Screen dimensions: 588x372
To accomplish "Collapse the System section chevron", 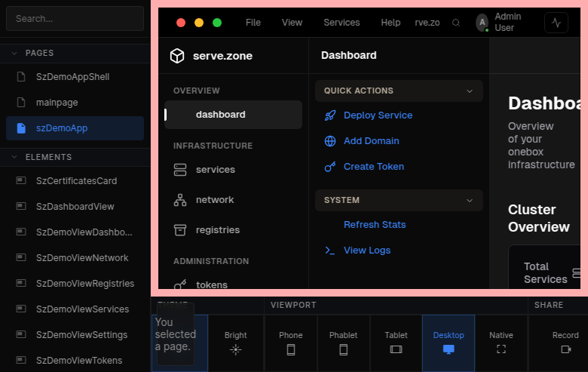I will tap(470, 200).
